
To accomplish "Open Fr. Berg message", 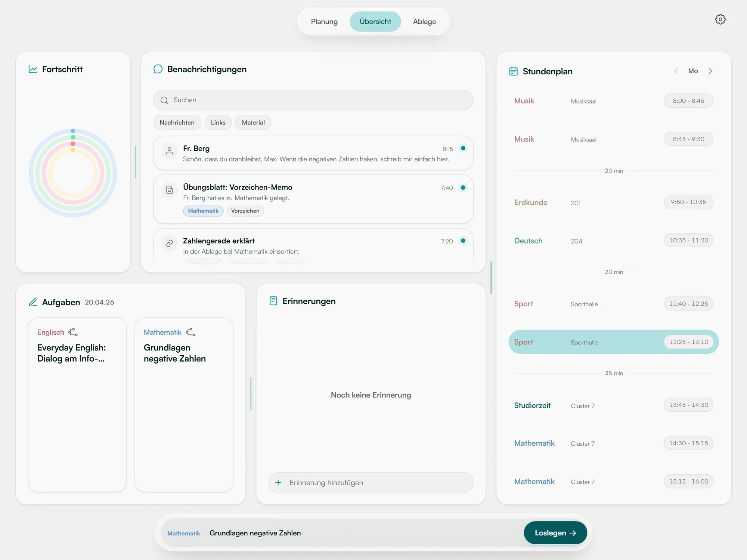I will 313,153.
